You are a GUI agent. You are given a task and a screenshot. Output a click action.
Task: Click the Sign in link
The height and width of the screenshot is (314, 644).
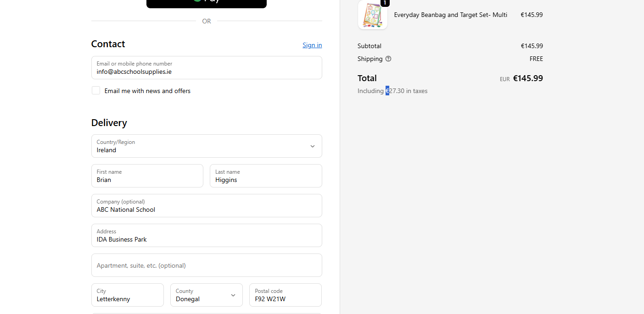(312, 45)
